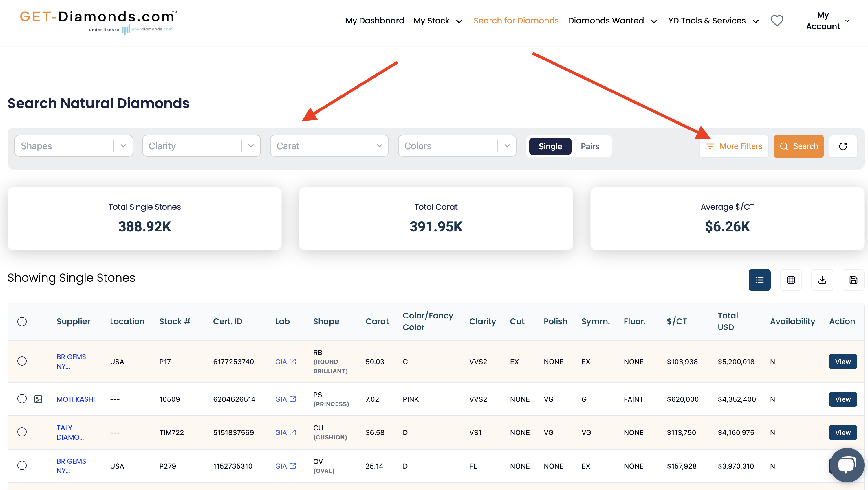Switch to Pairs mode
The width and height of the screenshot is (868, 490).
(590, 146)
